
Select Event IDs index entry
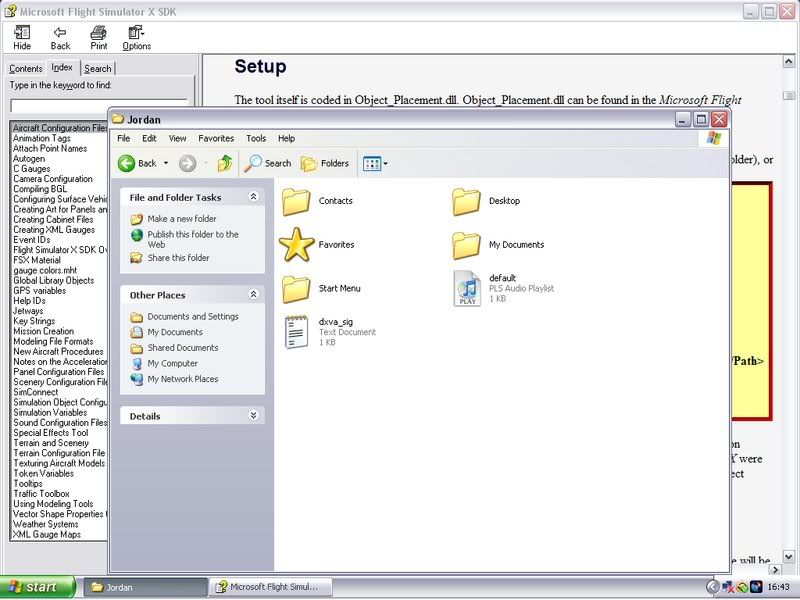coord(32,240)
